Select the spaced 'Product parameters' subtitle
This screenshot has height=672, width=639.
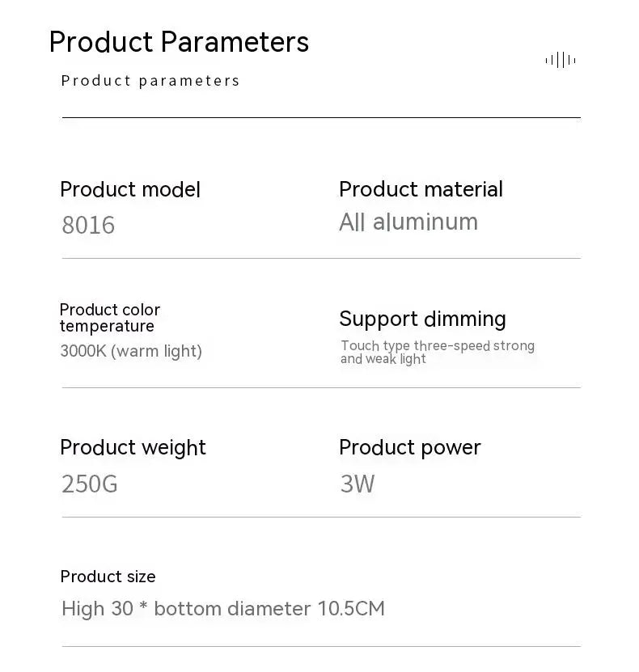[150, 81]
